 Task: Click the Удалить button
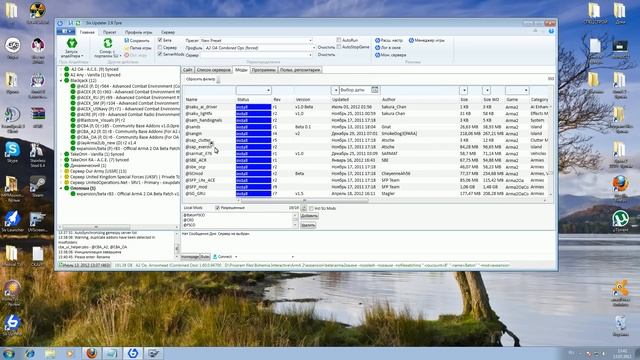coord(308,225)
